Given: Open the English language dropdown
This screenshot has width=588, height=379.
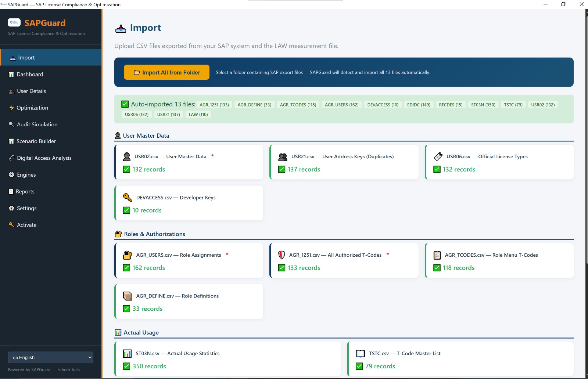Looking at the screenshot, I should click(51, 357).
